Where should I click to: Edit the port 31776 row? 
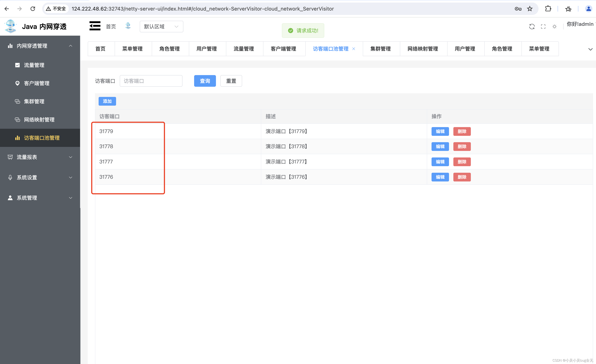[x=440, y=177]
